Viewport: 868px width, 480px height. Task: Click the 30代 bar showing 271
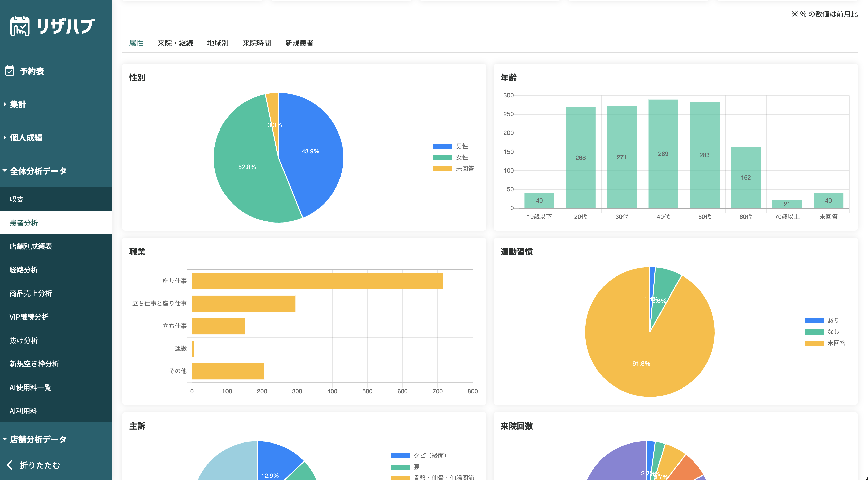(622, 157)
